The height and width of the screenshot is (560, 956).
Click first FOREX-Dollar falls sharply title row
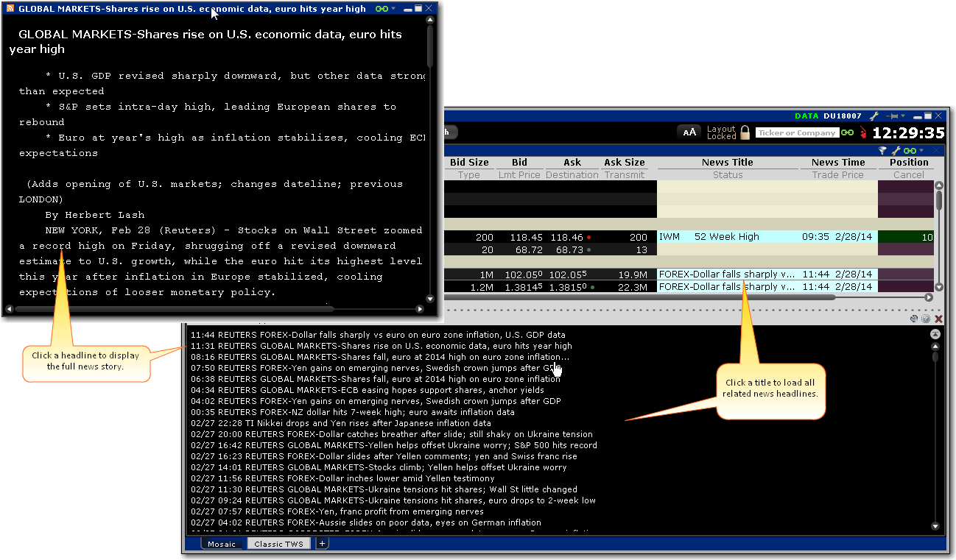[728, 274]
